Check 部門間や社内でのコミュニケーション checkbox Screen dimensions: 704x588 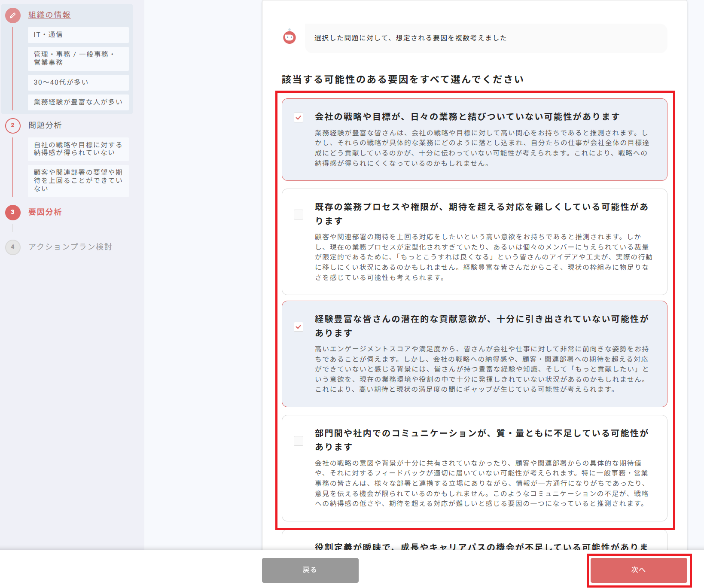coord(299,441)
